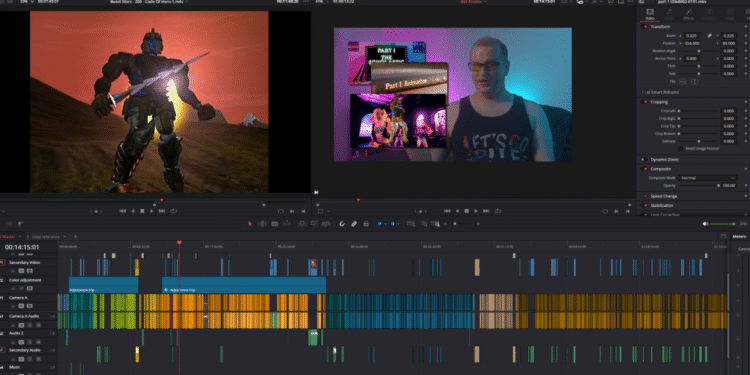Toggle the Position Lock padlock icon
Viewport: 750px width, 375px height.
pos(366,223)
